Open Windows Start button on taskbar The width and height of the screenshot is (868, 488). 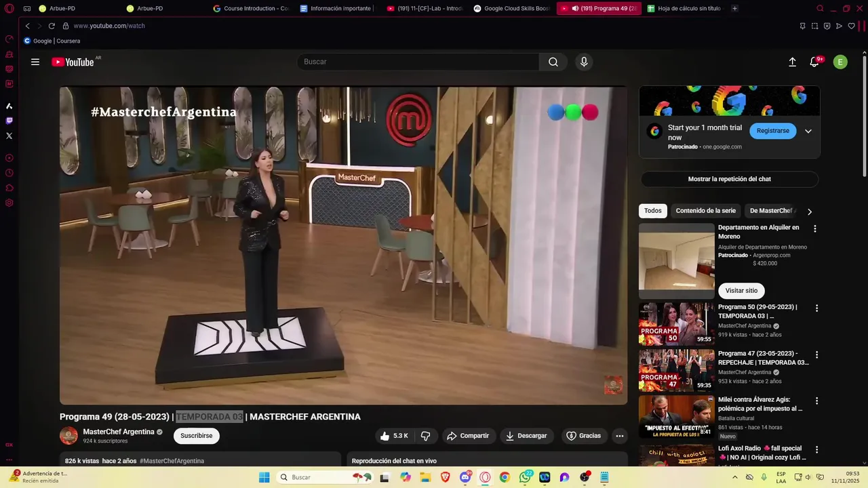[x=264, y=477]
